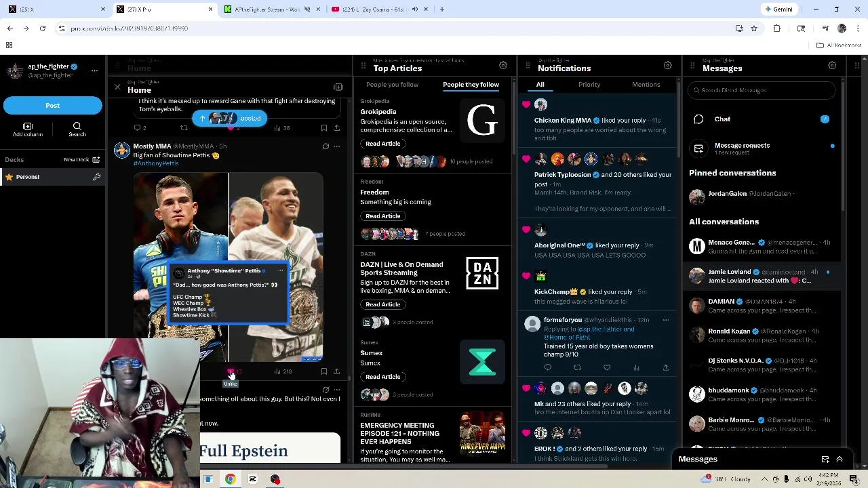Open Add column in the sidebar
This screenshot has height=488, width=868.
(28, 129)
